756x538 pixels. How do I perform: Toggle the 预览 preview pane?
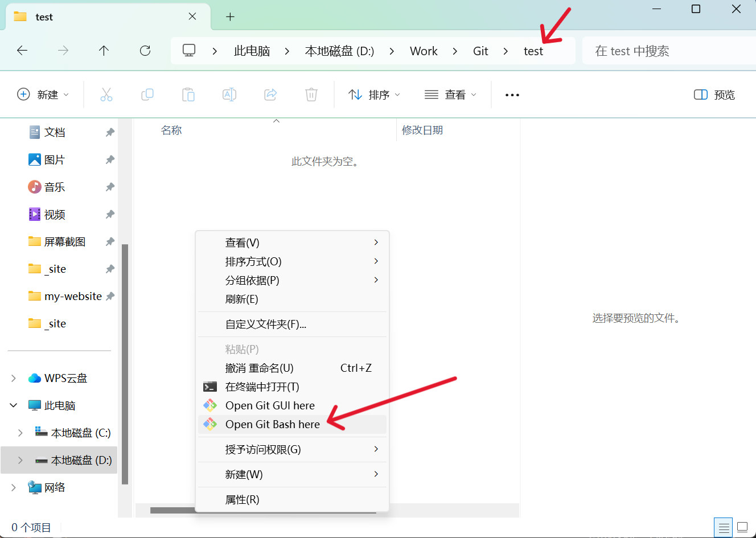pyautogui.click(x=714, y=95)
